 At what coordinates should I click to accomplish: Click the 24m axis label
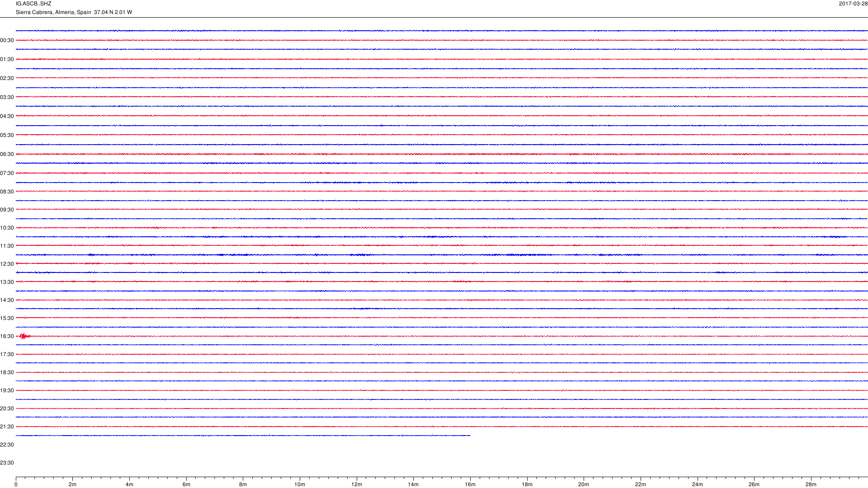pos(698,485)
